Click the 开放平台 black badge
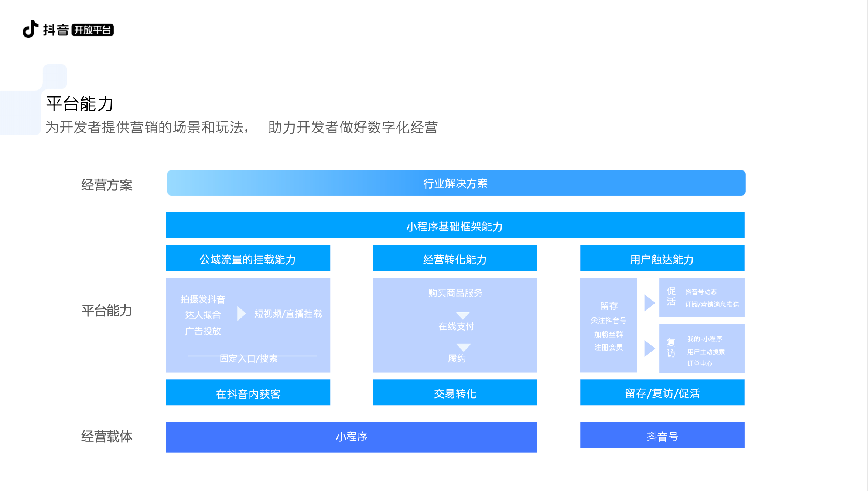The image size is (868, 491). pyautogui.click(x=92, y=30)
